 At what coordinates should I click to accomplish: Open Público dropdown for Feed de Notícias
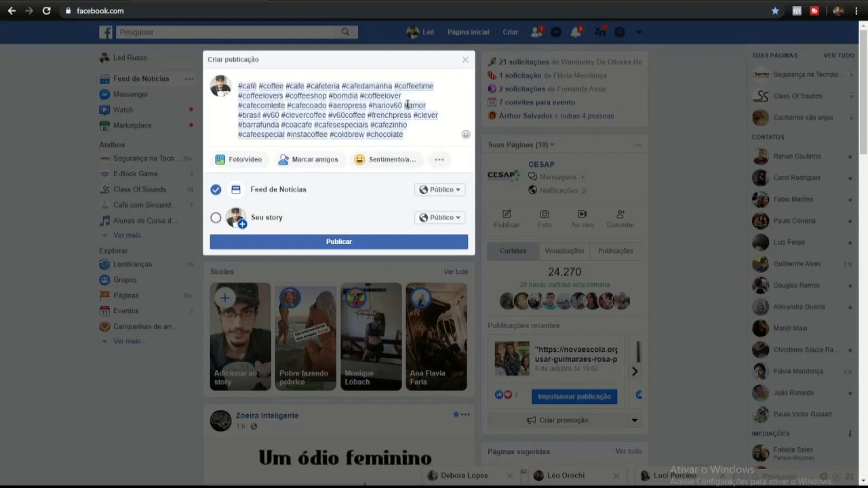[x=440, y=190]
